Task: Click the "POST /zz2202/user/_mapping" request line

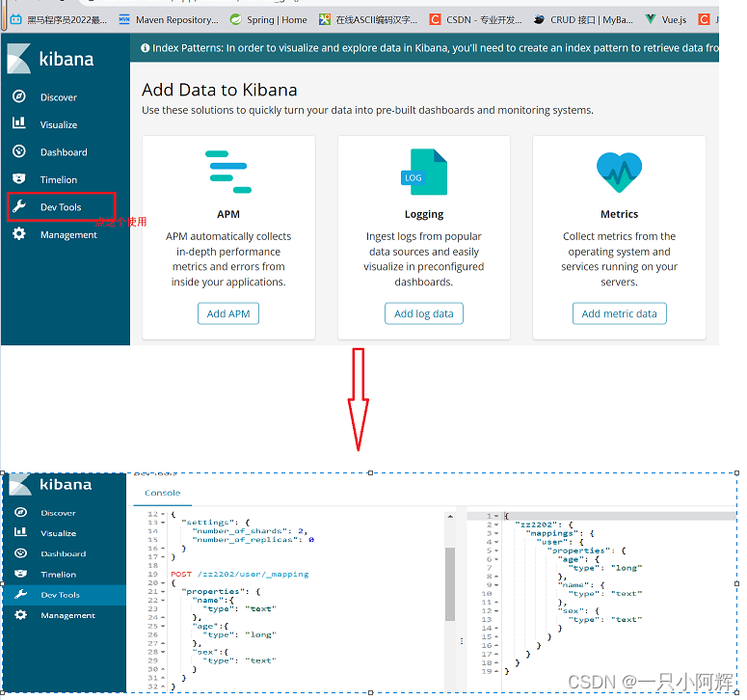Action: point(240,575)
